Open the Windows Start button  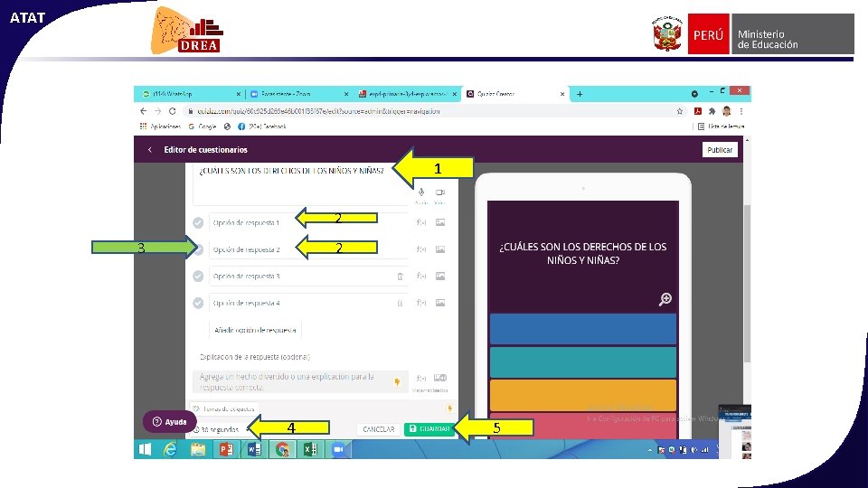[145, 449]
